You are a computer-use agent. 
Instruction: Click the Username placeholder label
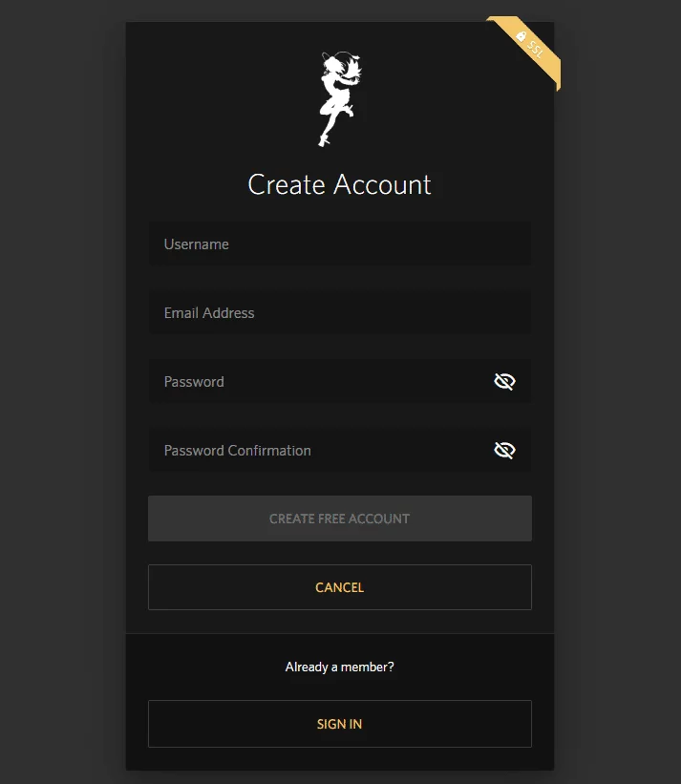tap(197, 244)
